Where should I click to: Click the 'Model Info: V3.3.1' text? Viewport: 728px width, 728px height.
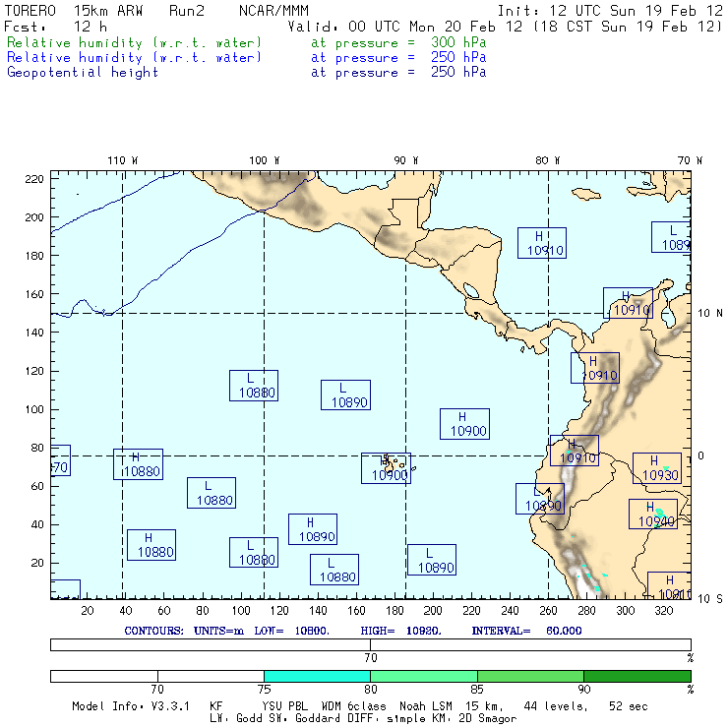131,706
